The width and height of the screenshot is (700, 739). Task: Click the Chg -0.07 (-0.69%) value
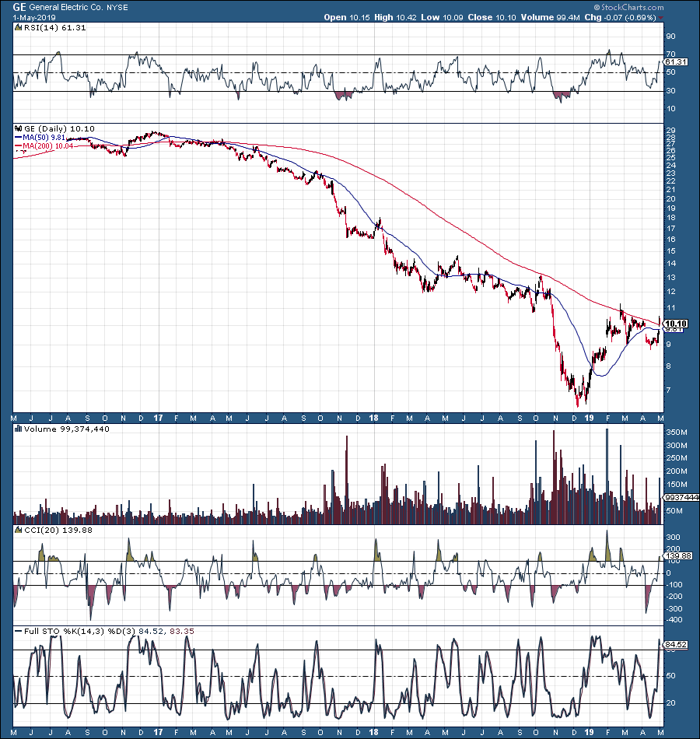(621, 17)
